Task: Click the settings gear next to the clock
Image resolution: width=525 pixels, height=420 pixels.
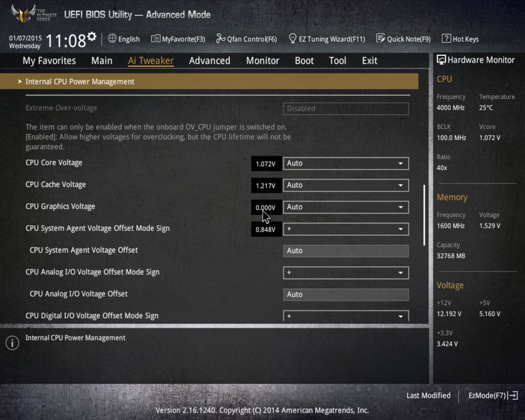Action: click(92, 36)
